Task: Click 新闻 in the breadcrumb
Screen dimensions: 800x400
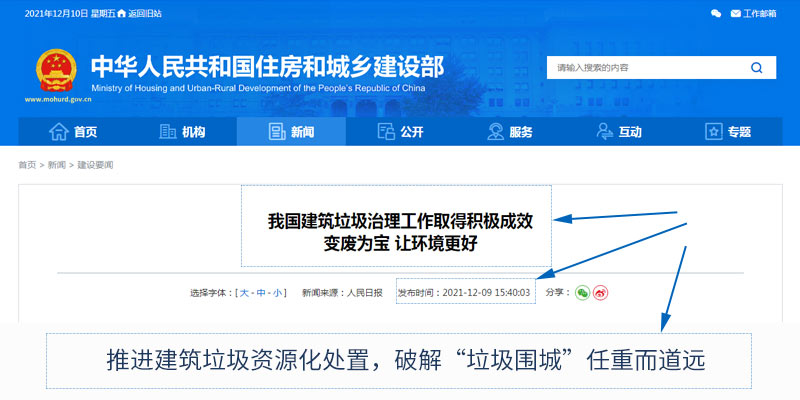Action: click(x=57, y=165)
